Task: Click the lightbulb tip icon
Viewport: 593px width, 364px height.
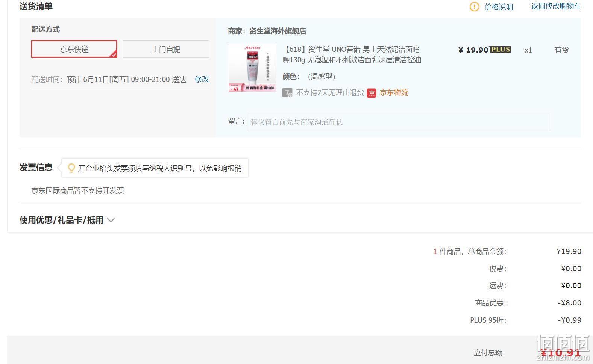Action: pos(71,168)
